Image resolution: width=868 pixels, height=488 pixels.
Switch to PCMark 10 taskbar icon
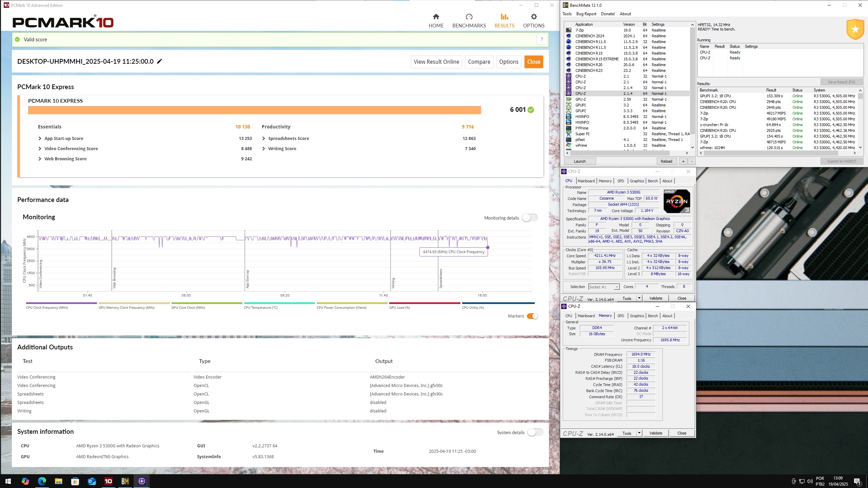point(108,481)
